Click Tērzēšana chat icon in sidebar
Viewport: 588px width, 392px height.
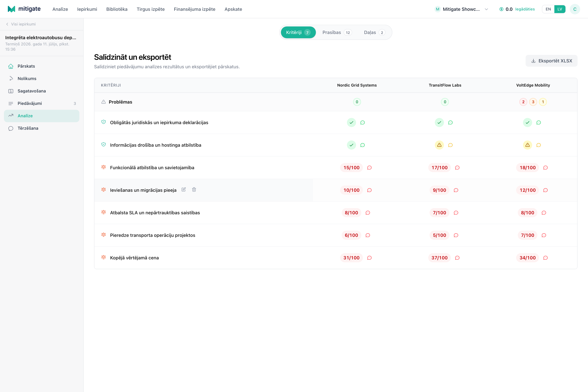[11, 128]
